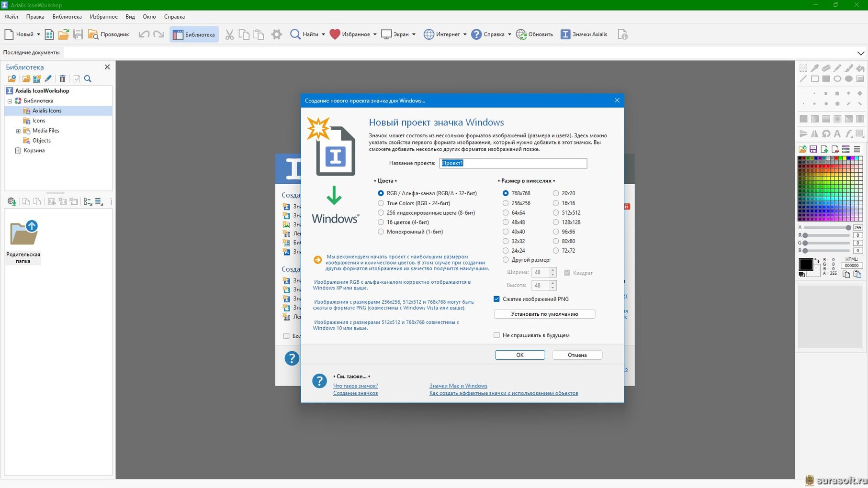Select the rectangular selection marquee tool

coord(803,68)
